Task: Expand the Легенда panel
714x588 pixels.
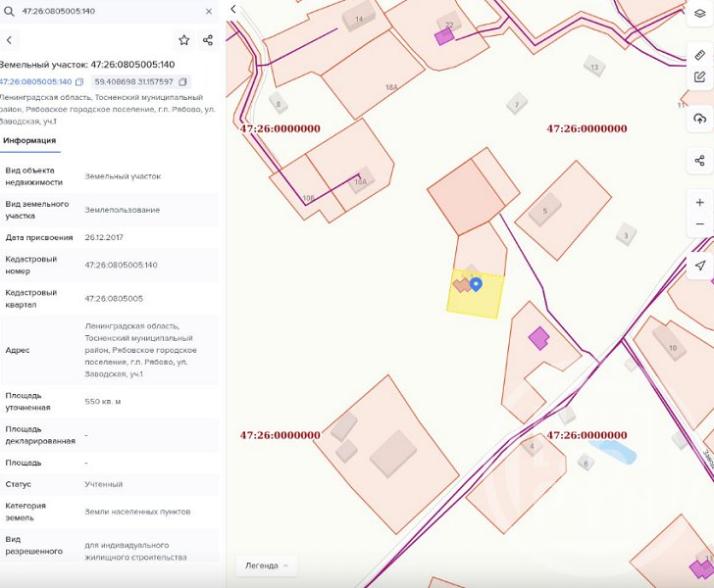Action: click(267, 565)
